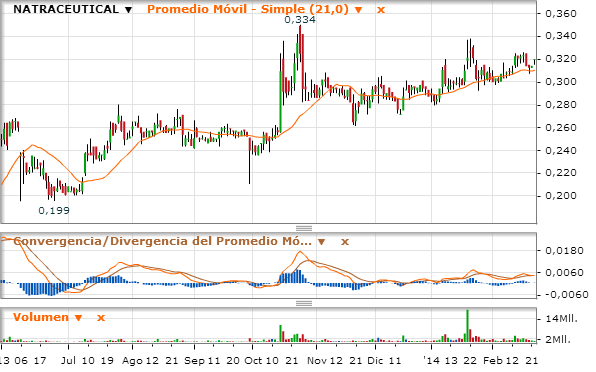Remove the Convergencia/Divergencia indicator panel
Image resolution: width=596 pixels, height=372 pixels.
click(x=345, y=242)
